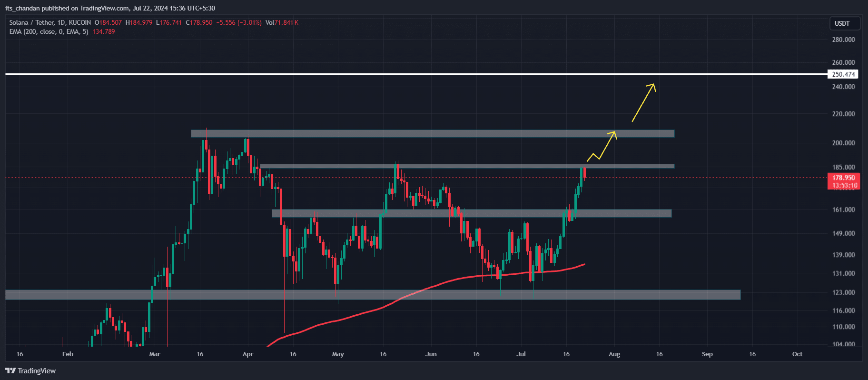Click the Feb label on time axis
This screenshot has height=380, width=868.
(x=68, y=354)
